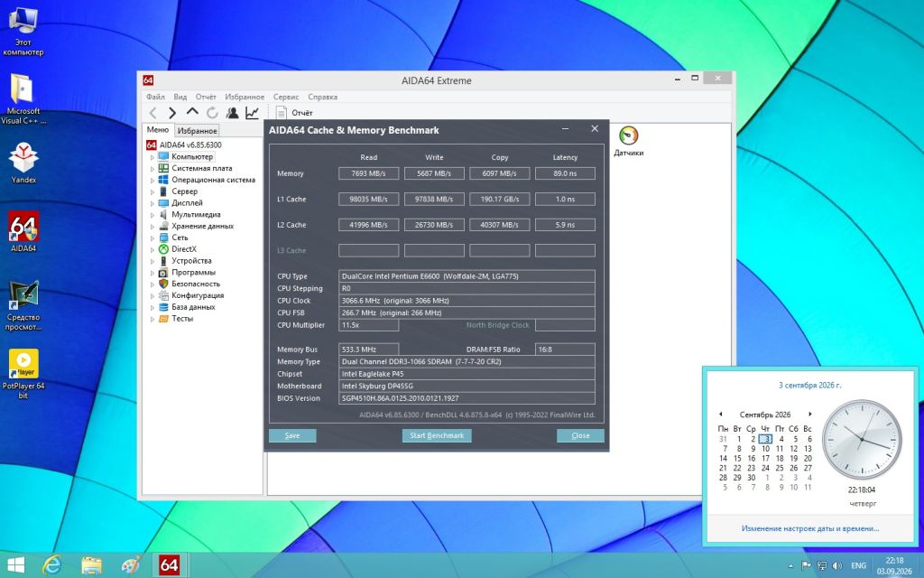Open the Paint icon on taskbar
The image size is (924, 578).
tap(130, 565)
